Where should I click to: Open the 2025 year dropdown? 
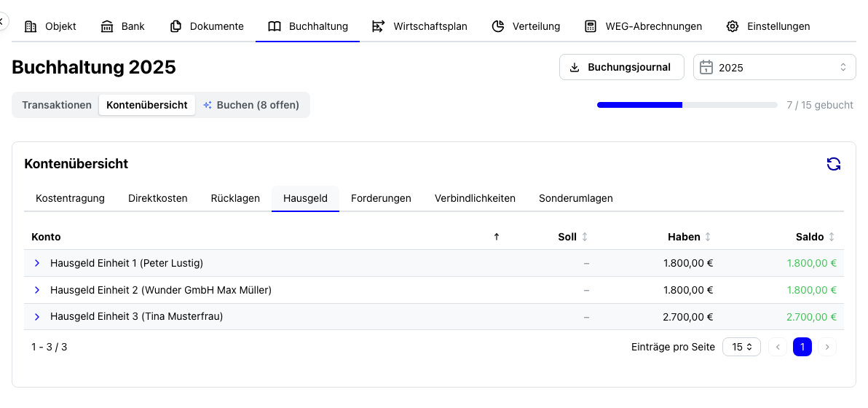pos(775,68)
